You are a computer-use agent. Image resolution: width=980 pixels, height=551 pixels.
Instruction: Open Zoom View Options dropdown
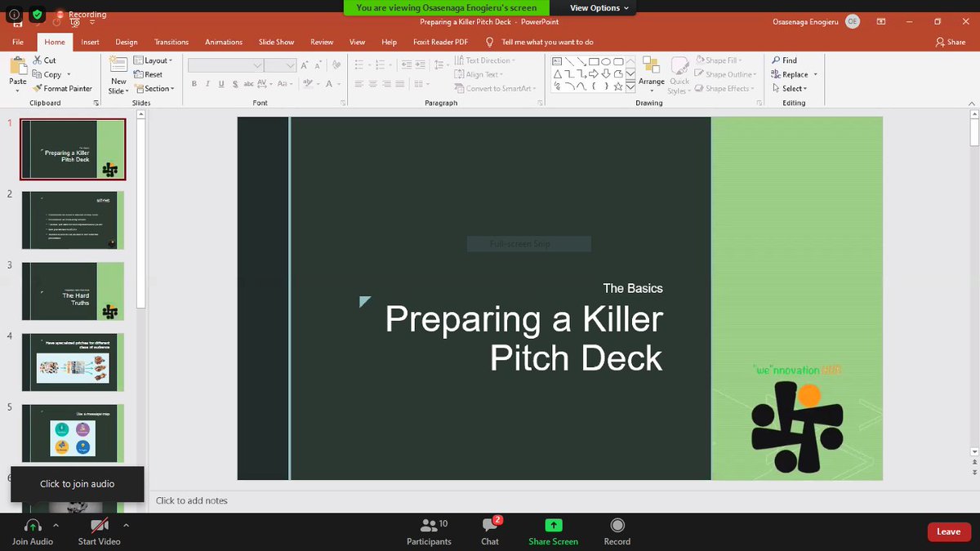coord(599,7)
